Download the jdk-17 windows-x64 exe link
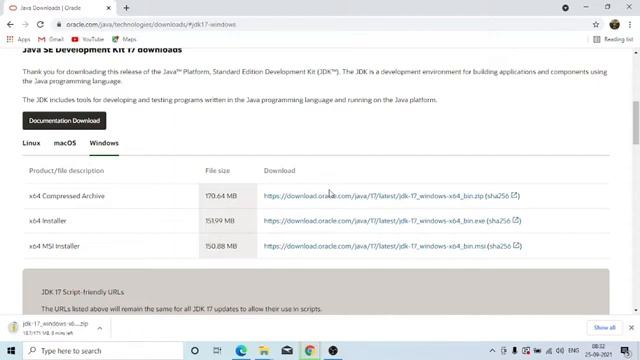Screen dimensions: 640x360 click(374, 221)
